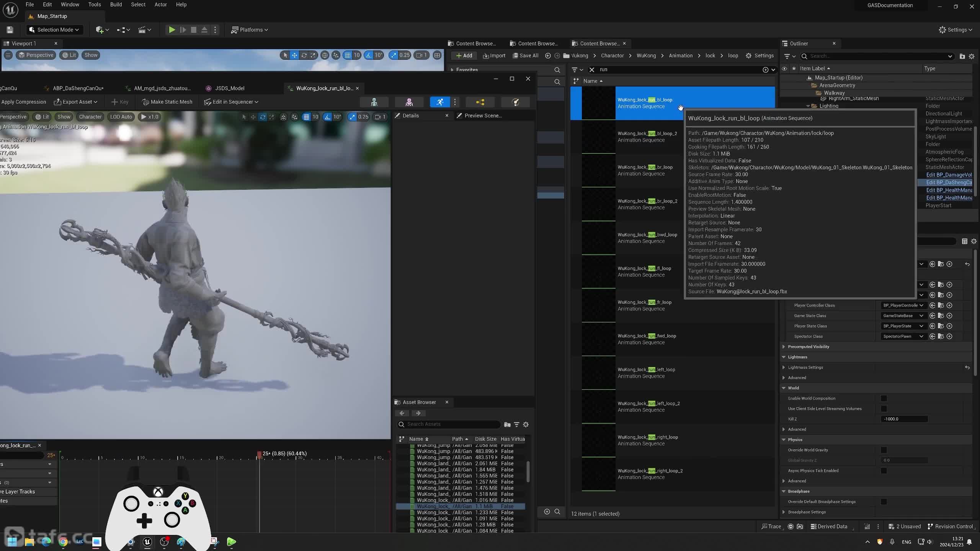The height and width of the screenshot is (551, 980).
Task: Open the Physics asset mode icon
Action: click(515, 102)
